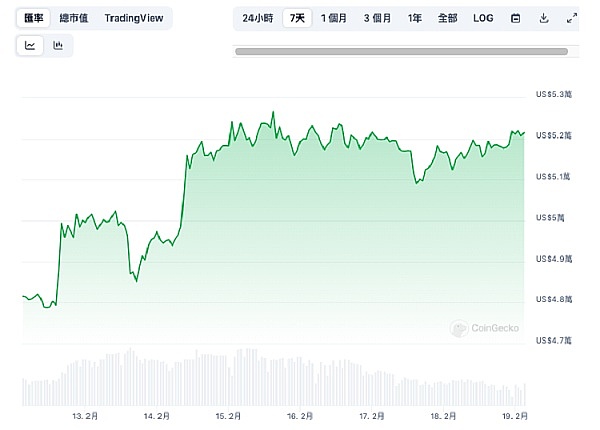
Task: Display 全部 price history
Action: [x=447, y=18]
